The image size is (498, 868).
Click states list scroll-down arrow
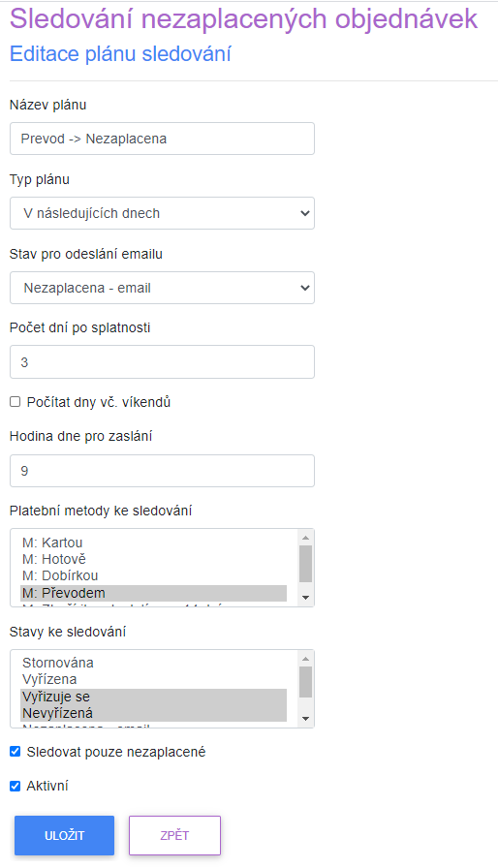305,719
